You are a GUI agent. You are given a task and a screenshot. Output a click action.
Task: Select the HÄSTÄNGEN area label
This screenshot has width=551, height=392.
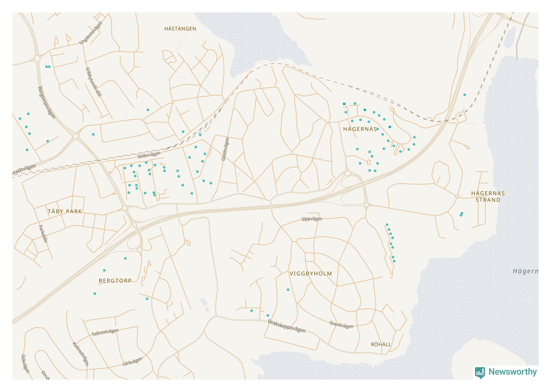(x=180, y=29)
